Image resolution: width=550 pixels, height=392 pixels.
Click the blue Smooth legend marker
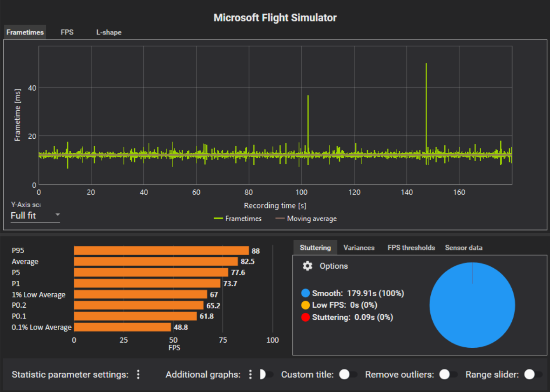(x=305, y=293)
